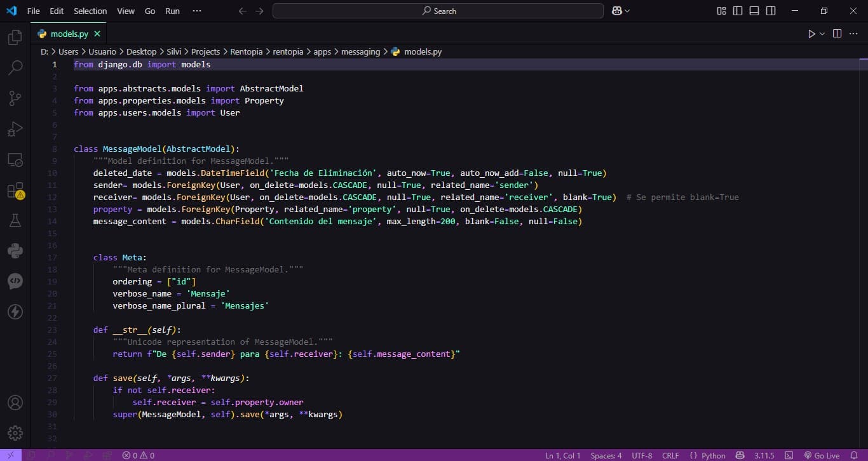
Task: Open the run options dropdown chevron
Action: coord(822,34)
